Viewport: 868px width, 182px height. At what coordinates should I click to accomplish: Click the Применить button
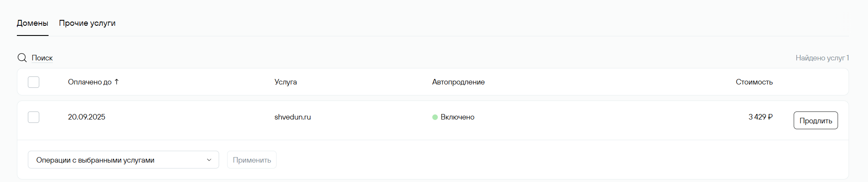[x=252, y=160]
